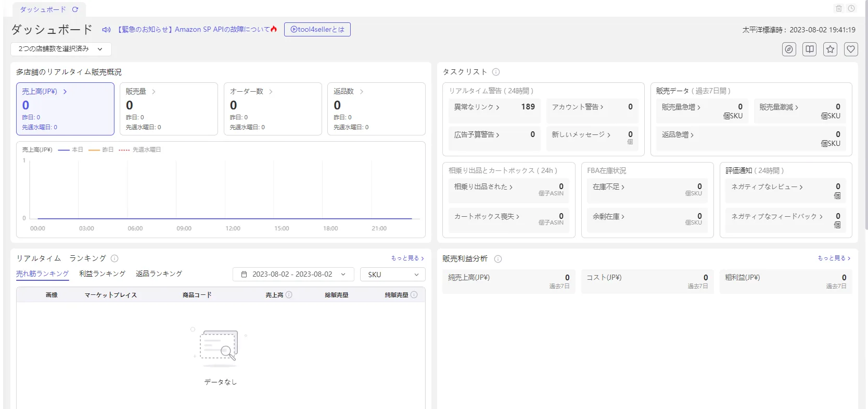The height and width of the screenshot is (409, 868).
Task: Open the Amazon SP API障害 announcement link
Action: (x=194, y=30)
